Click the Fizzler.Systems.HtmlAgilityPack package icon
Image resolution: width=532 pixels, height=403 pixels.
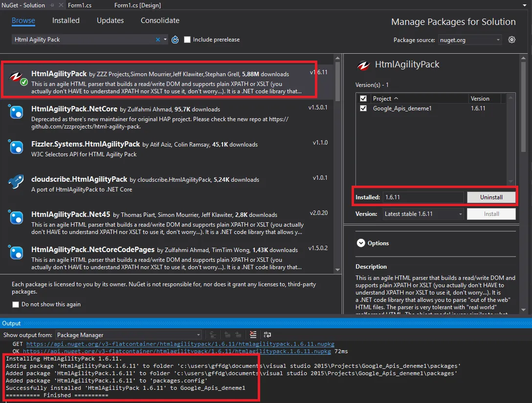(16, 147)
